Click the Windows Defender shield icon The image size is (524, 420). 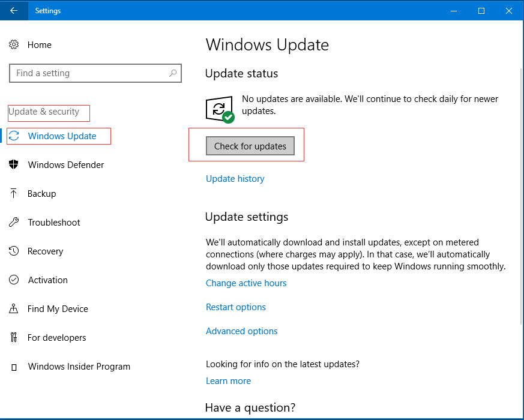pyautogui.click(x=14, y=164)
